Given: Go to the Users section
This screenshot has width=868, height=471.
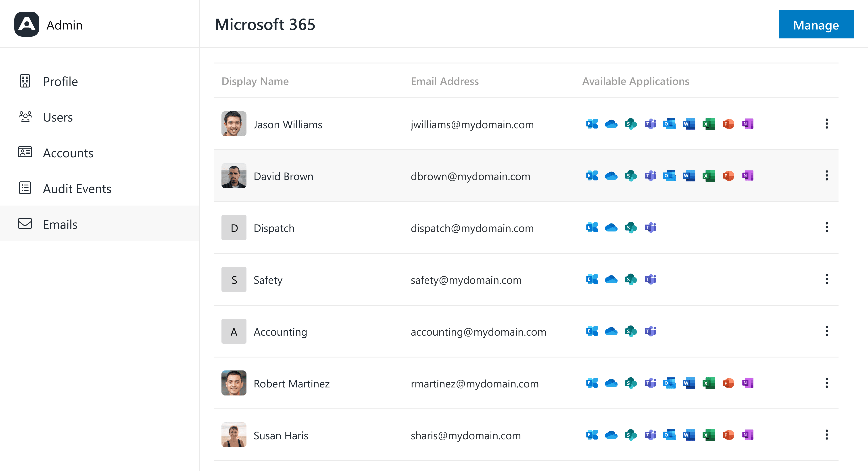Looking at the screenshot, I should [x=100, y=117].
